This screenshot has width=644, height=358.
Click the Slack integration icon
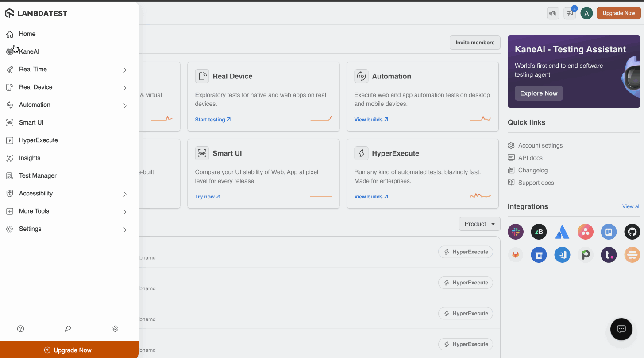click(516, 232)
